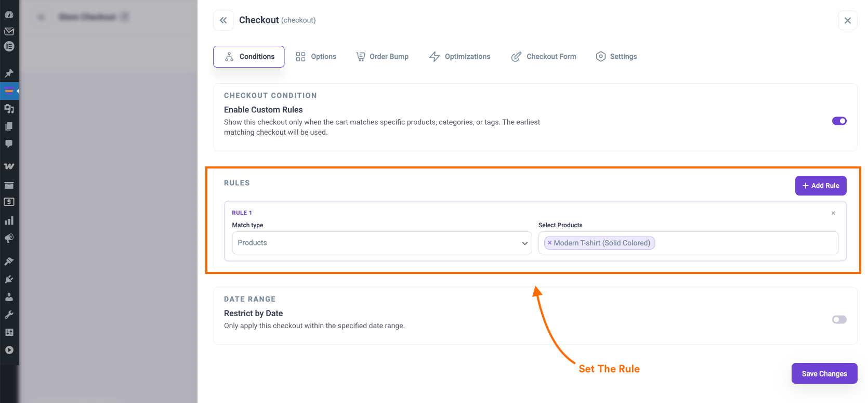Image resolution: width=868 pixels, height=403 pixels.
Task: Open the Marketing megaphone sidebar icon
Action: point(9,238)
